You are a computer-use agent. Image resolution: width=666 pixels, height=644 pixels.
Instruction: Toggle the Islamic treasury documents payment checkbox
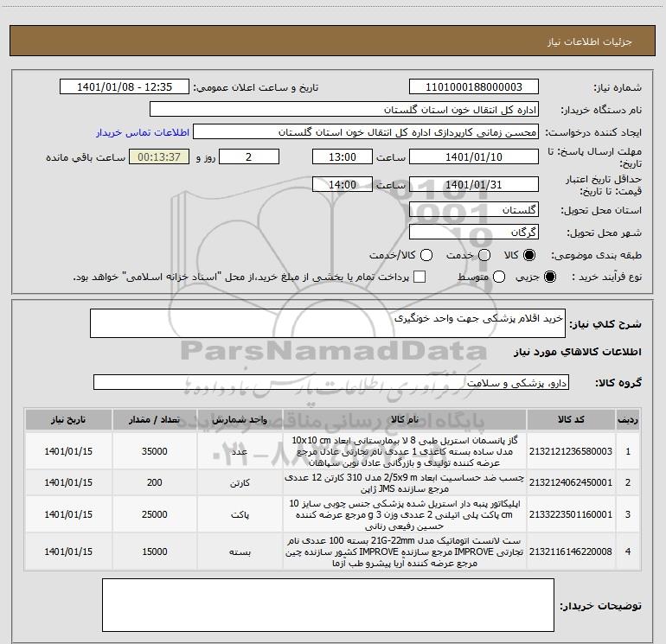click(419, 277)
